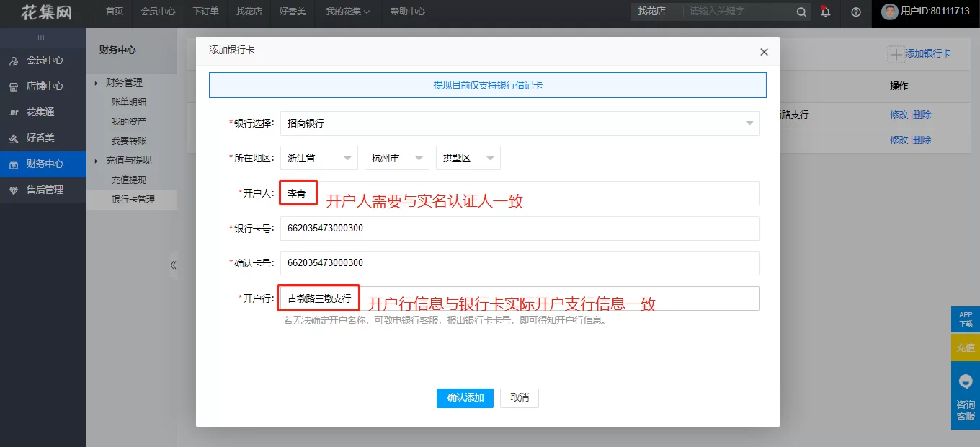Open 我的花集 menu in top navigation

(347, 12)
